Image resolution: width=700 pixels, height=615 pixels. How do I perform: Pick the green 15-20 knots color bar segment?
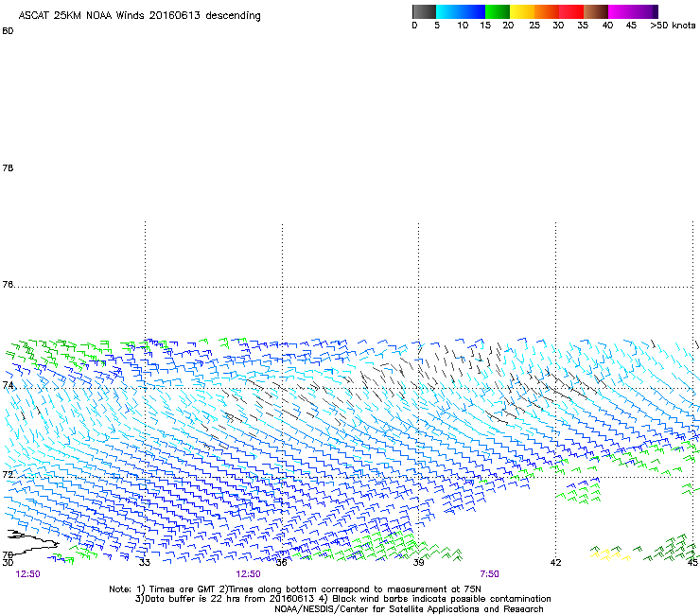click(498, 11)
